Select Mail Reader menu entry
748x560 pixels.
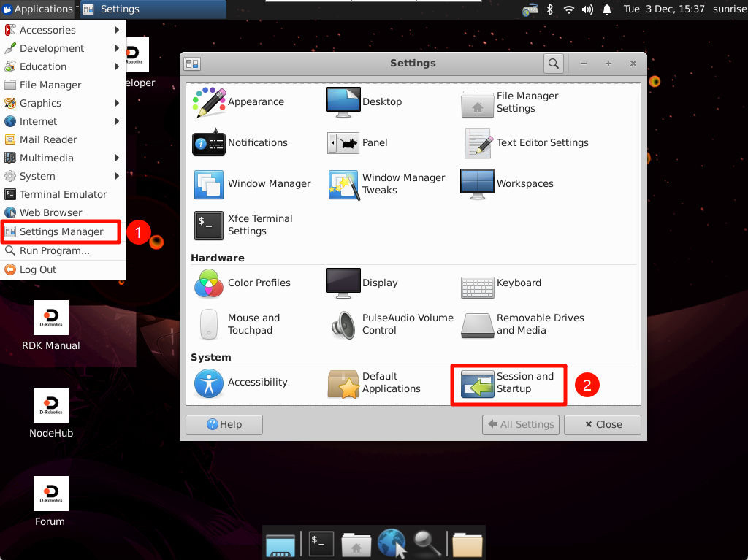pos(63,139)
